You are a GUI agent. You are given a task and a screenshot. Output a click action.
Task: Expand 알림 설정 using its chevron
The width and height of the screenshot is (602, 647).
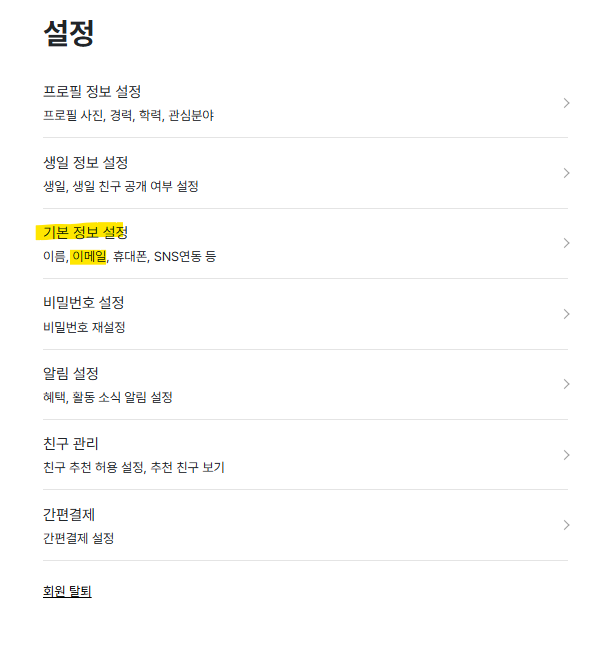point(566,384)
